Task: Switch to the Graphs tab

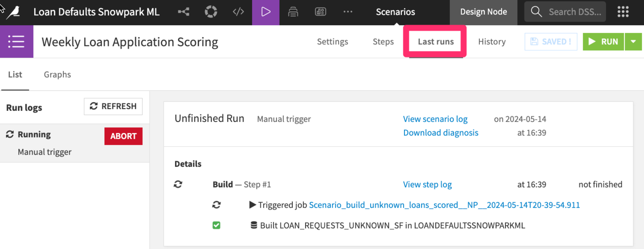Action: [57, 74]
